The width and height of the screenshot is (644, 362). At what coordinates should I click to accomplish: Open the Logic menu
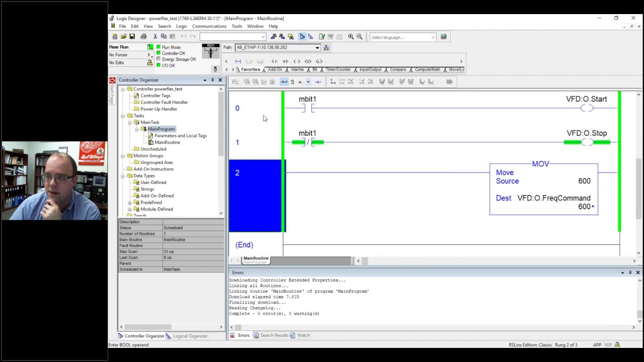click(182, 26)
